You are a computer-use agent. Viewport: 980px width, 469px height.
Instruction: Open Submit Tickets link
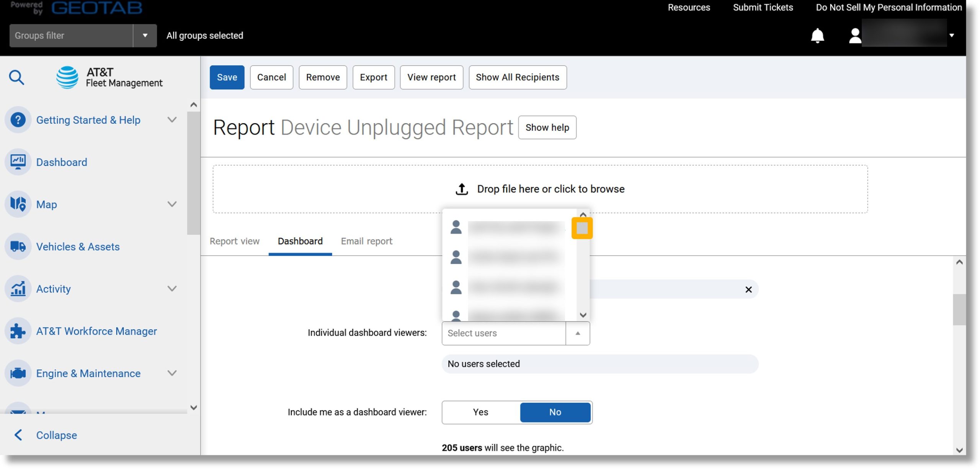763,7
